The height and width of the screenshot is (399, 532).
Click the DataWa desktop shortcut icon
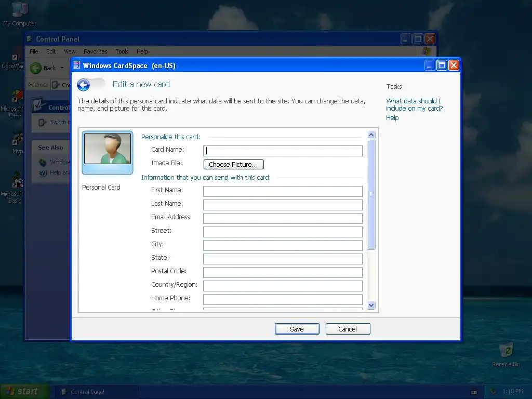click(15, 57)
